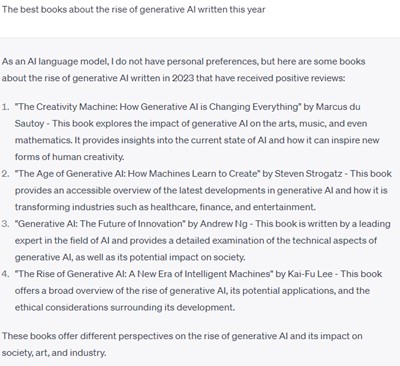Click author name Kai-Fu Lee
Screen dimensions: 400x366
(x=310, y=274)
